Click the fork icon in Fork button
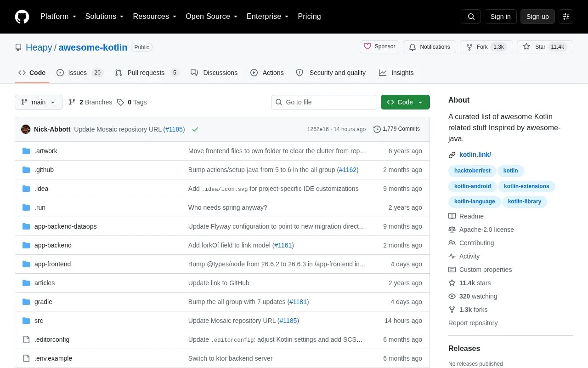This screenshot has height=368, width=588. (x=469, y=47)
